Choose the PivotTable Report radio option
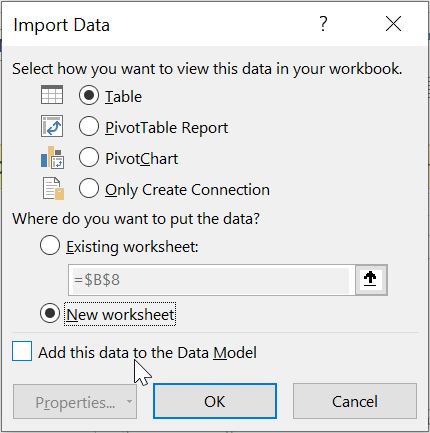This screenshot has height=433, width=430. pos(89,126)
